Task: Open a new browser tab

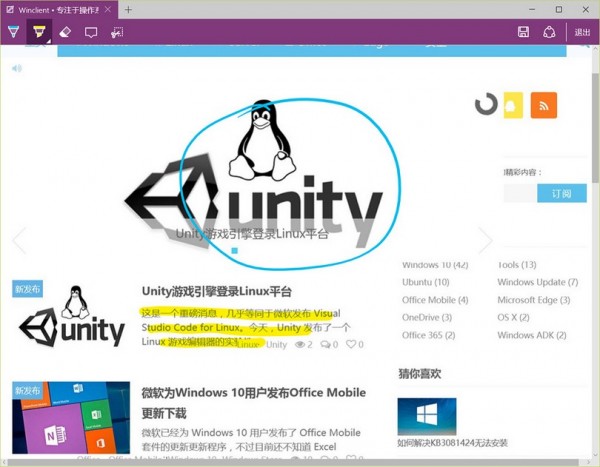Action: click(128, 10)
